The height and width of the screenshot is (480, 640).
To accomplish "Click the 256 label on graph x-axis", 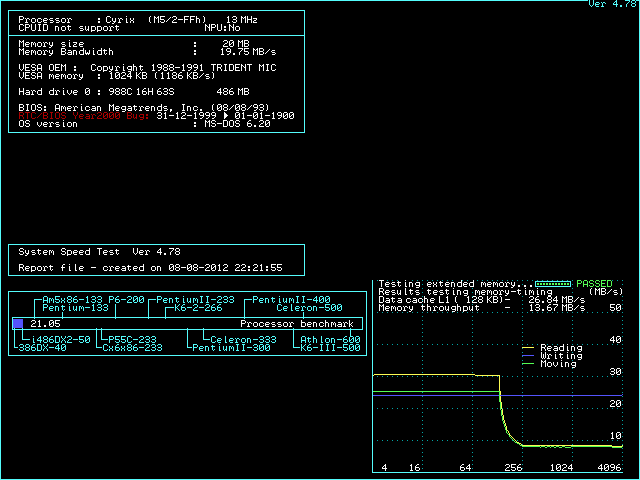I will coord(513,468).
